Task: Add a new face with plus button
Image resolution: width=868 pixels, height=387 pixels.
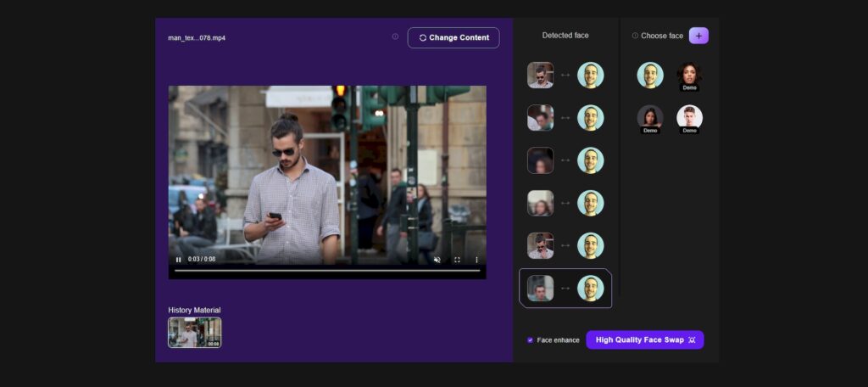Action: pyautogui.click(x=698, y=36)
